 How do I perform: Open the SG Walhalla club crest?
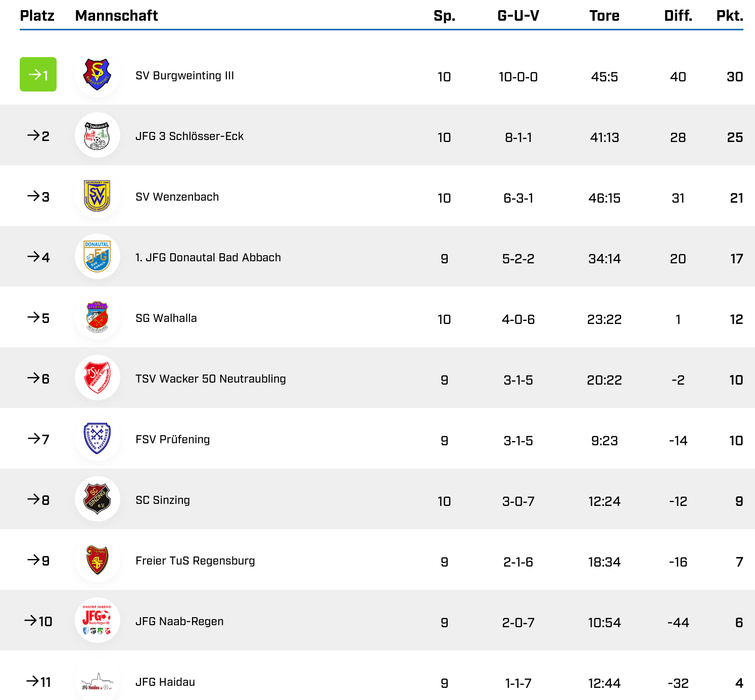(x=97, y=317)
